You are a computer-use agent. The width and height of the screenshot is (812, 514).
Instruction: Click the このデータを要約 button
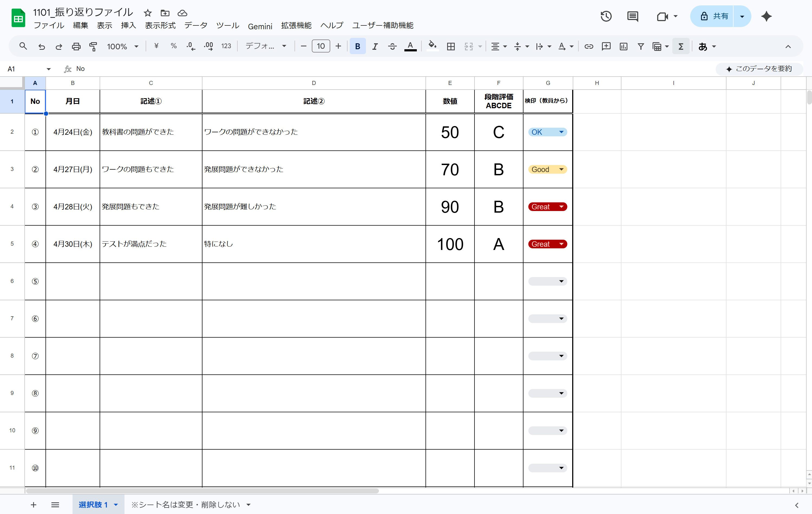point(759,69)
